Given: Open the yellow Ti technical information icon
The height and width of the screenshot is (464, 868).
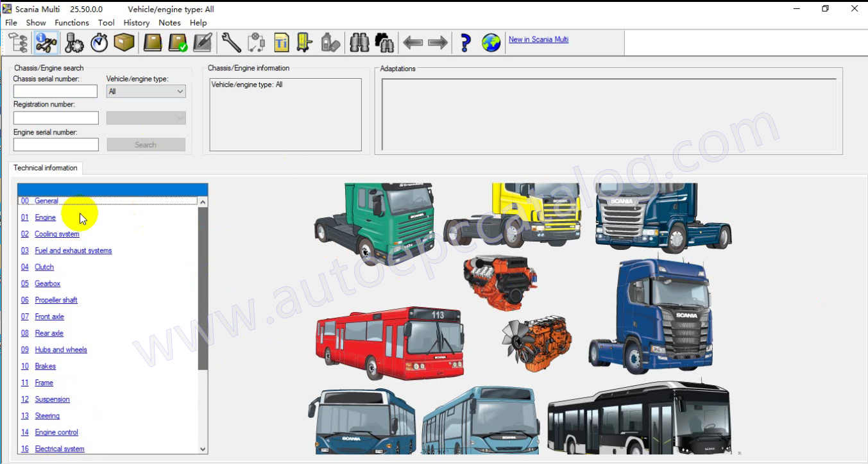Looking at the screenshot, I should tap(281, 43).
